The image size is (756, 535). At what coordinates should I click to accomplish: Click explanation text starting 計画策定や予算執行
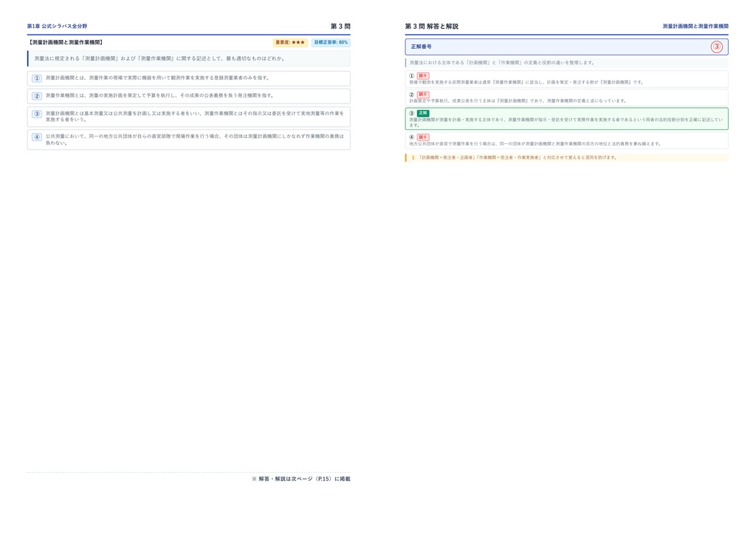point(518,101)
